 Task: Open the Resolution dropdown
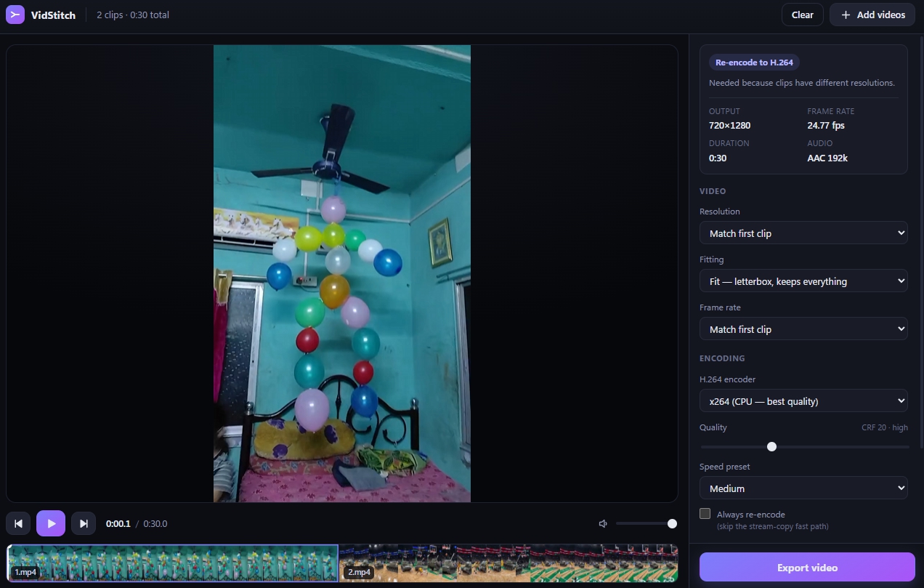pos(803,233)
